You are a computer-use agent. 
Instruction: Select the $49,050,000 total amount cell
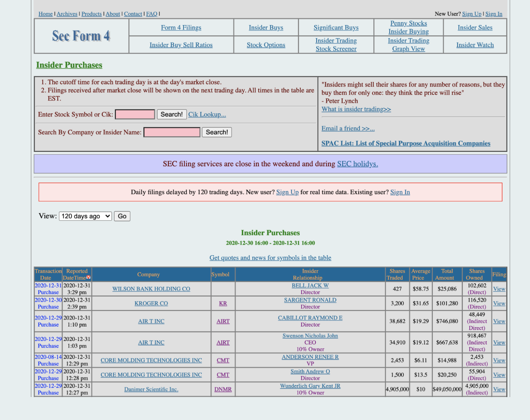point(447,389)
